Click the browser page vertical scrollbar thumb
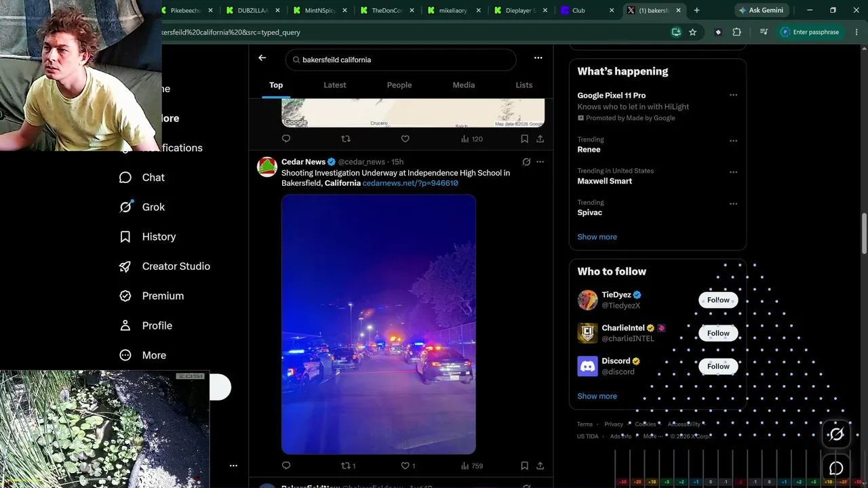The image size is (868, 488). (x=864, y=234)
